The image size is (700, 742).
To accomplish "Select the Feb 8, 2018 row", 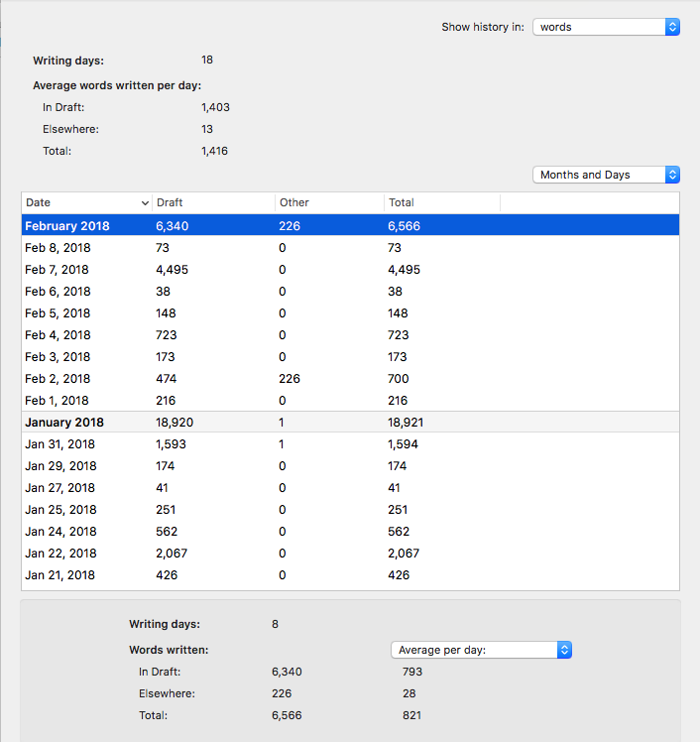I will 350,247.
